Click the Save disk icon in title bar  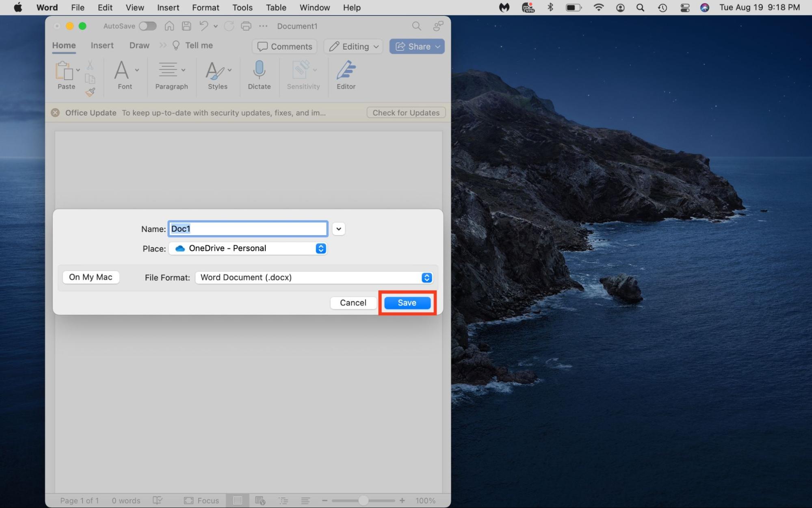(186, 26)
